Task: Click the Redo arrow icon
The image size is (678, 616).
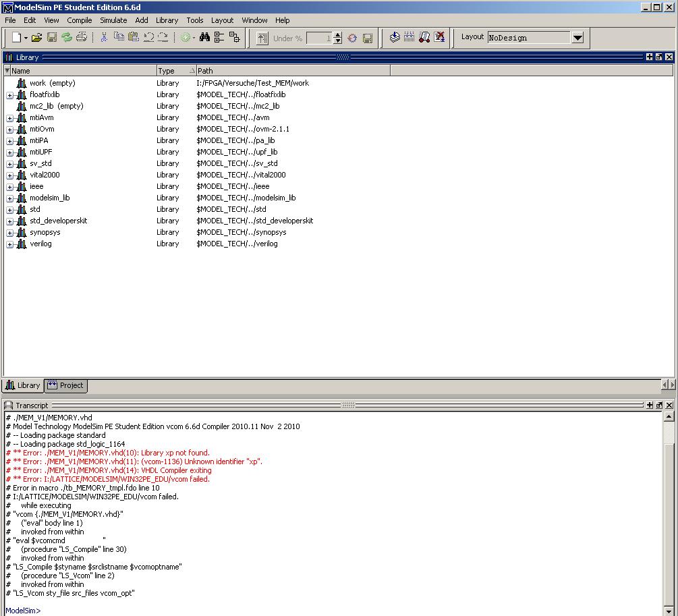Action: click(x=163, y=38)
